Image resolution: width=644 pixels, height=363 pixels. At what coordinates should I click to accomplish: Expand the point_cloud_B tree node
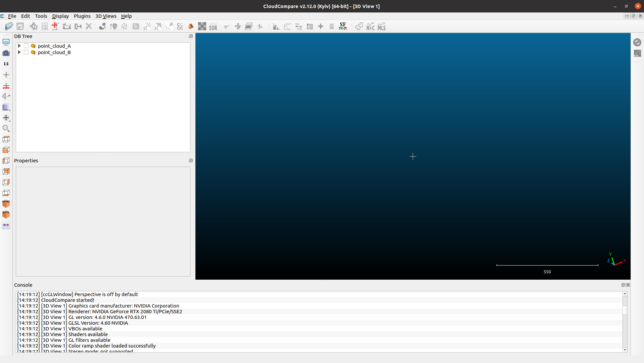coord(19,52)
